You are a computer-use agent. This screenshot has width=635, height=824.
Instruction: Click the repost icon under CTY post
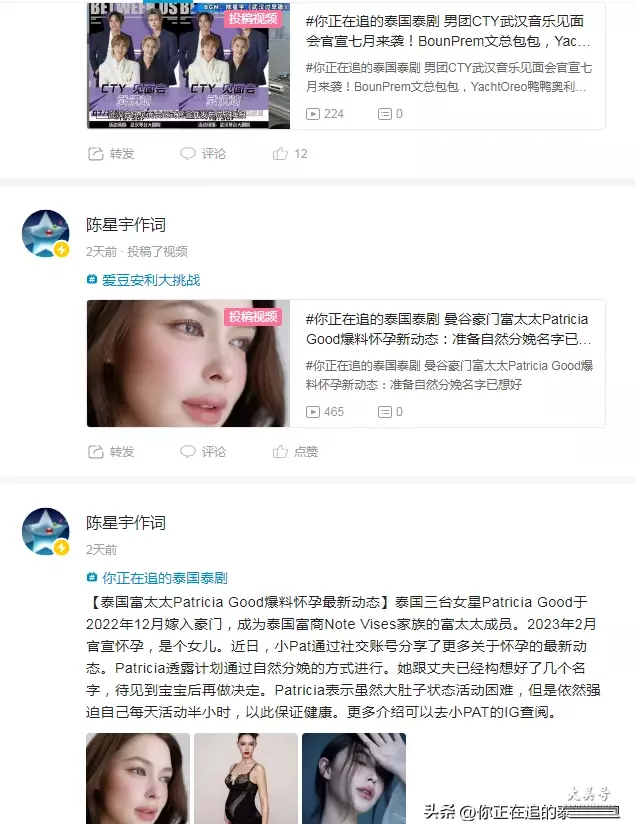[x=96, y=153]
